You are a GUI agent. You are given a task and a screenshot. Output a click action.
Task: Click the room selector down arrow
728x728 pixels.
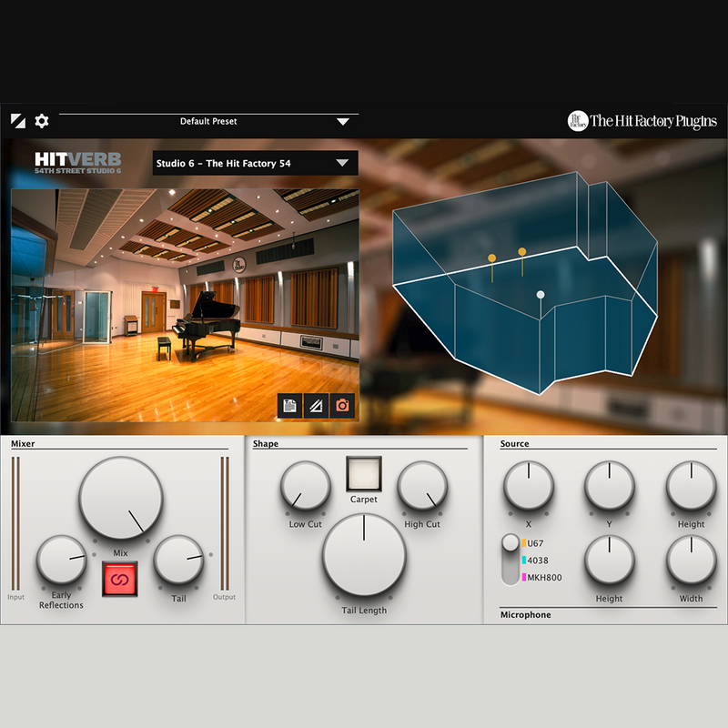(342, 163)
